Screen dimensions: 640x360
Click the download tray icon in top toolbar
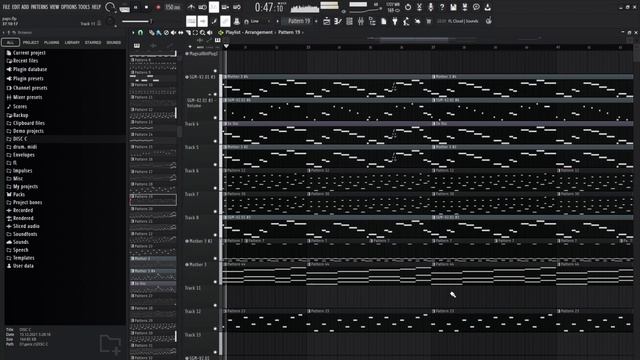coord(487,7)
